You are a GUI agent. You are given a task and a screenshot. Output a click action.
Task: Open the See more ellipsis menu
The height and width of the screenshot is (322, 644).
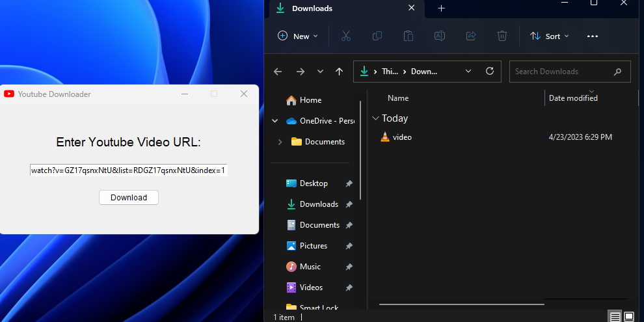coord(592,36)
